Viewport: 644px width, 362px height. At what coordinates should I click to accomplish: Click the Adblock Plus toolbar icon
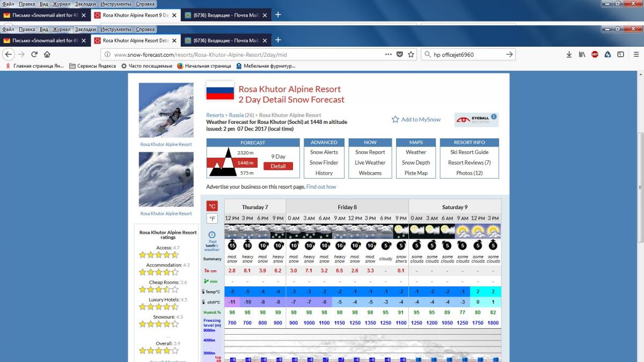click(x=595, y=54)
